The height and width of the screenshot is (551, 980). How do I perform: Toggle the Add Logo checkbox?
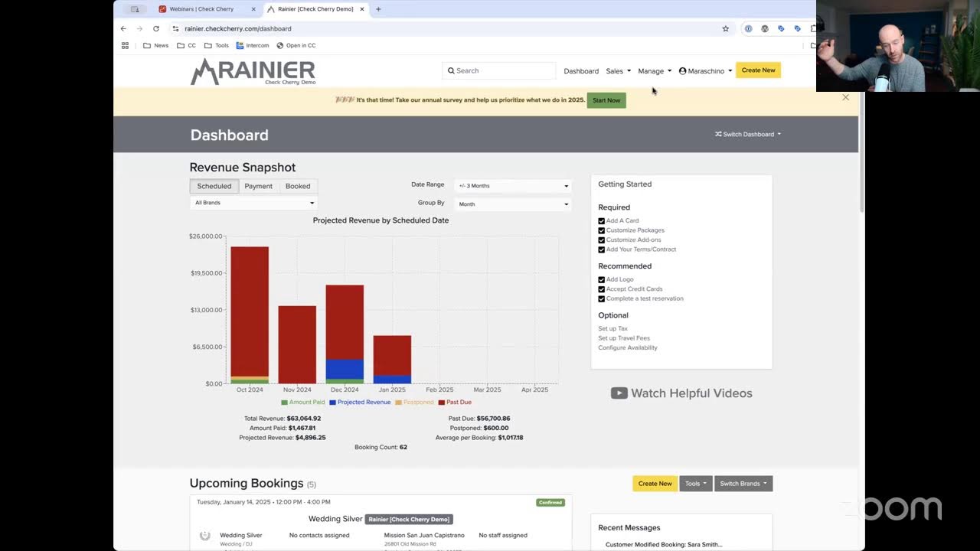[x=601, y=279]
